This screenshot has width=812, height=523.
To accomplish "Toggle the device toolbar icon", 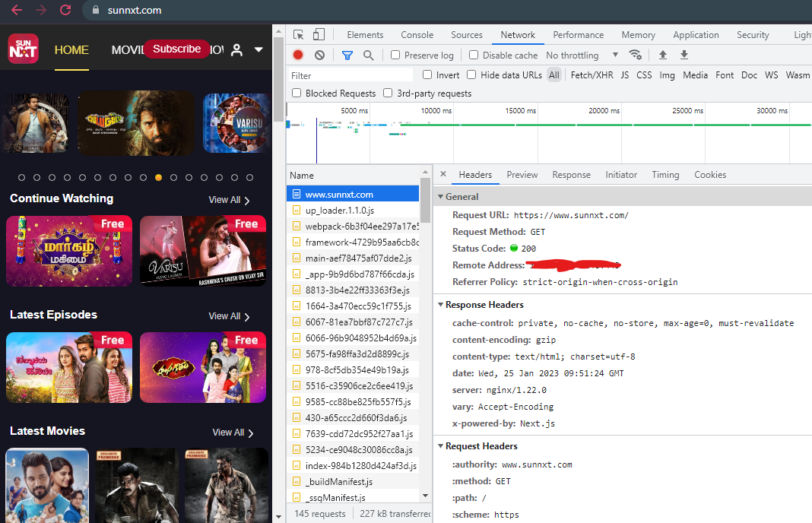I will tap(319, 35).
